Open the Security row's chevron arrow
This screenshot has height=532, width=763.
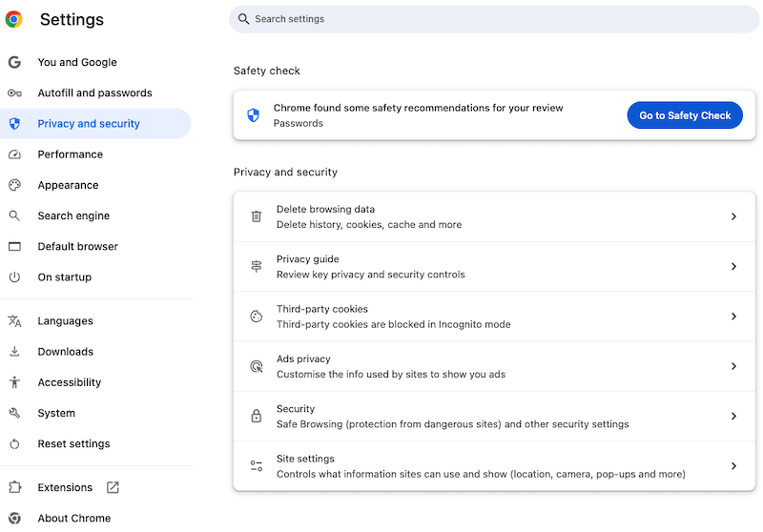pos(733,417)
